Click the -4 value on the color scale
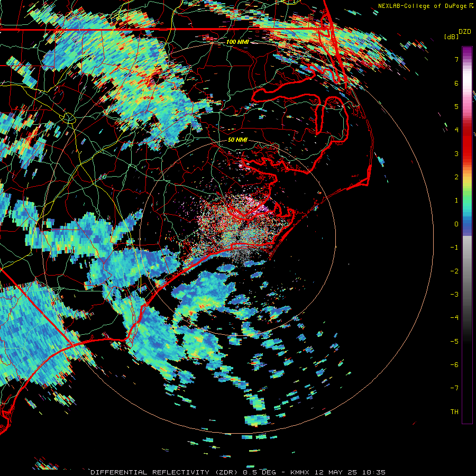This screenshot has height=476, width=476. (x=454, y=318)
